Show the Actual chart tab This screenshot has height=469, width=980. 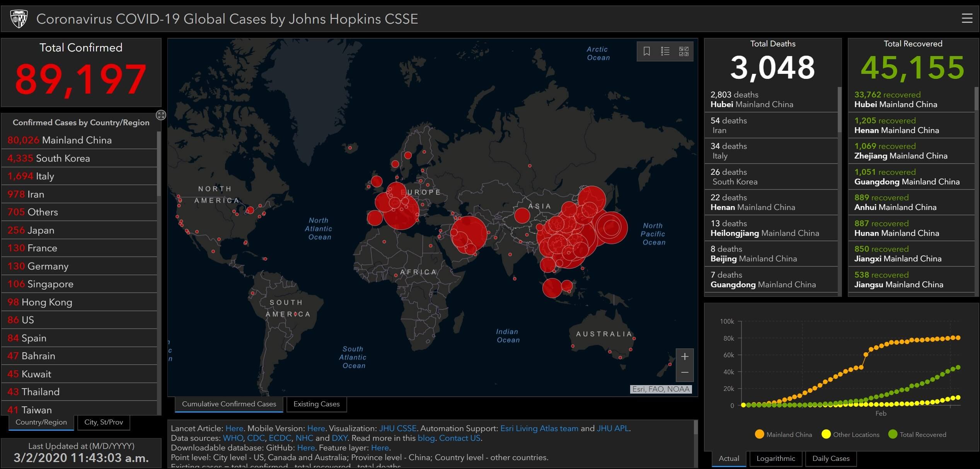coord(729,459)
